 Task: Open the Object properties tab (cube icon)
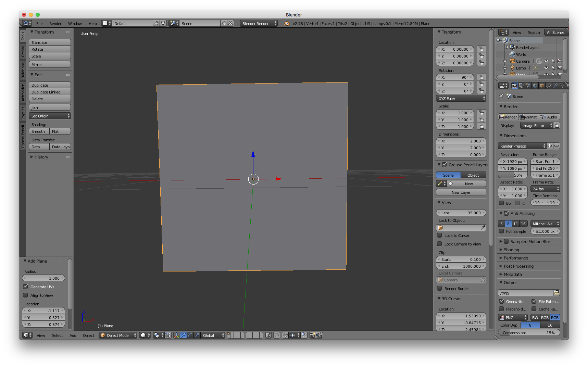tap(542, 86)
